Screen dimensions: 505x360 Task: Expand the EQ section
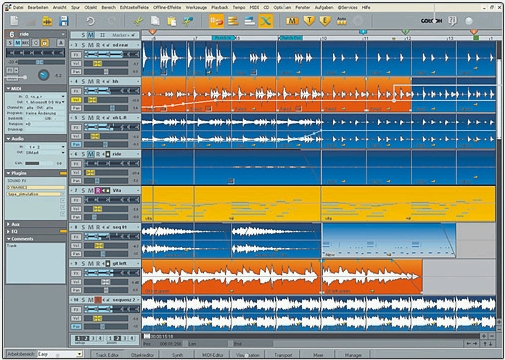(8, 231)
